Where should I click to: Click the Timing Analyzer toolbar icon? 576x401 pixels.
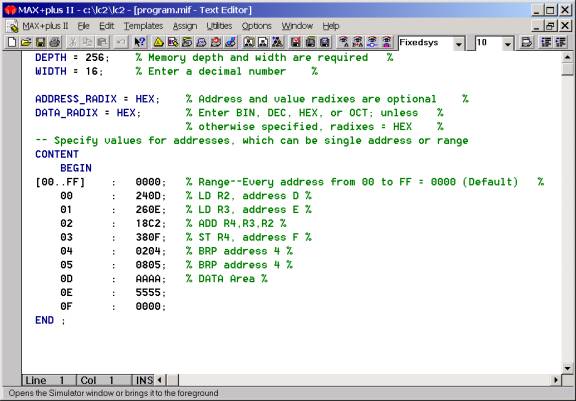tap(216, 42)
